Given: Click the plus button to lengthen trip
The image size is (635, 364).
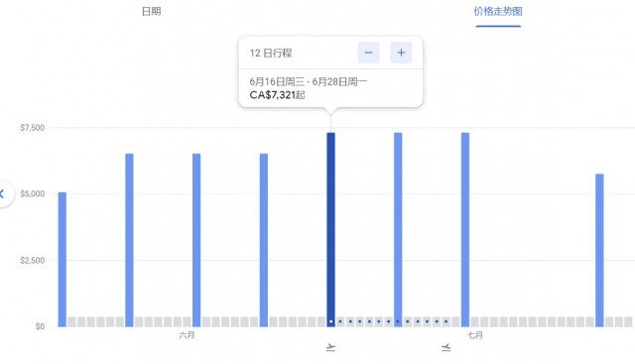Looking at the screenshot, I should (401, 53).
